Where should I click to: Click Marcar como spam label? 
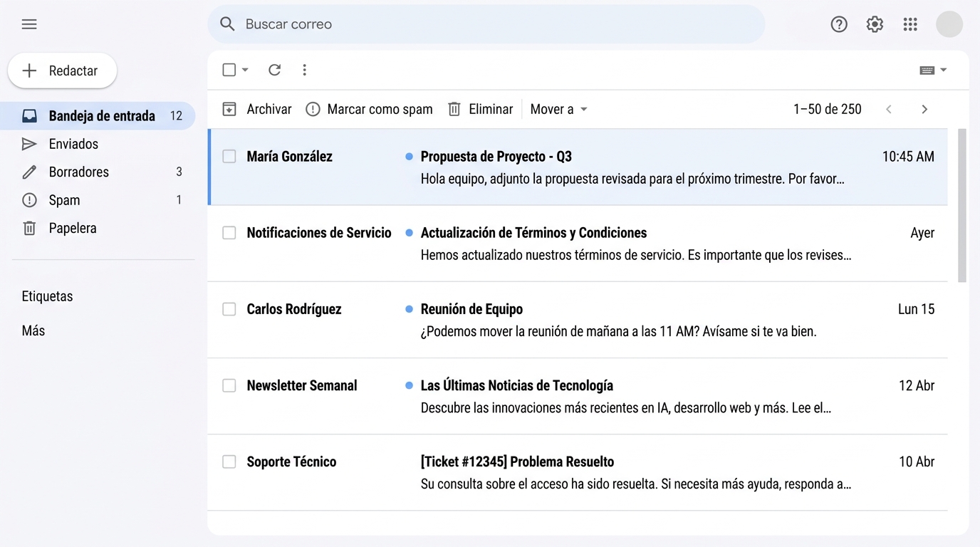pyautogui.click(x=380, y=109)
